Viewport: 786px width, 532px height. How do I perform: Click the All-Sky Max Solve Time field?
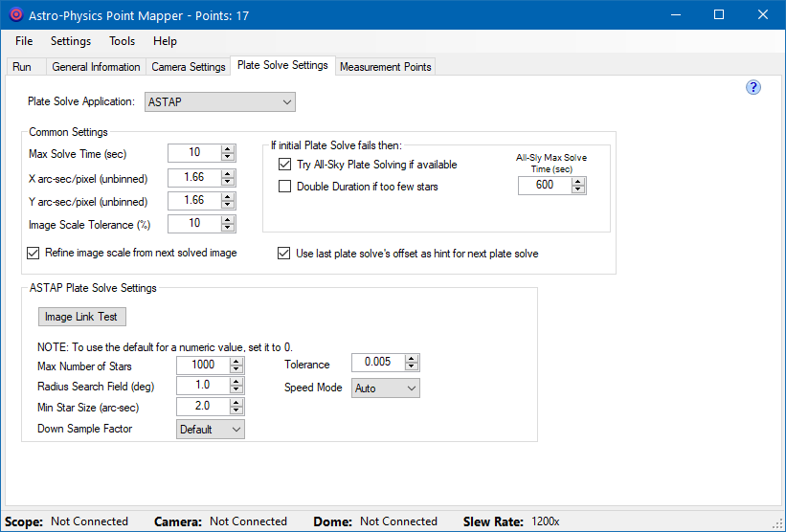coord(545,186)
